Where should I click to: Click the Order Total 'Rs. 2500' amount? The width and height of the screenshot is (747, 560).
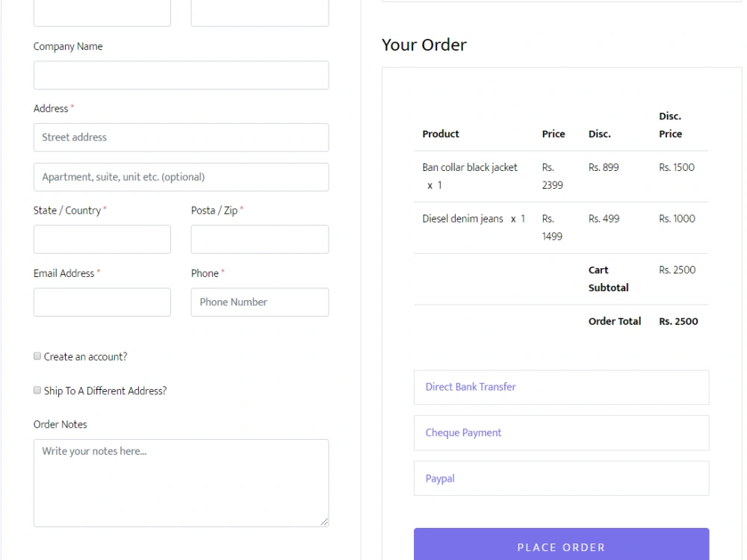pyautogui.click(x=678, y=321)
